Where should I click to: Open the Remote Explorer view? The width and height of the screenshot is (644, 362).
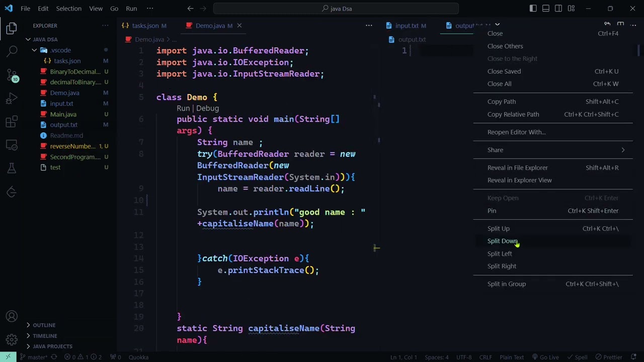(12, 146)
